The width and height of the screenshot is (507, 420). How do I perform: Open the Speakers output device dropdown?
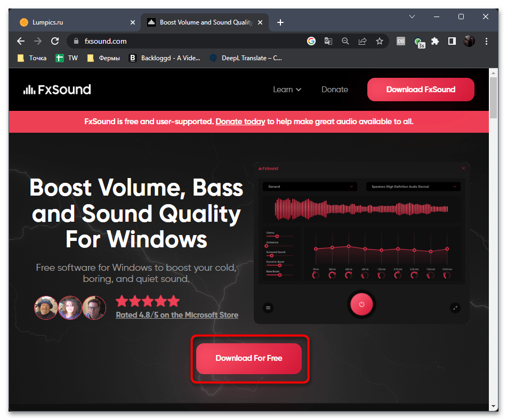(413, 187)
